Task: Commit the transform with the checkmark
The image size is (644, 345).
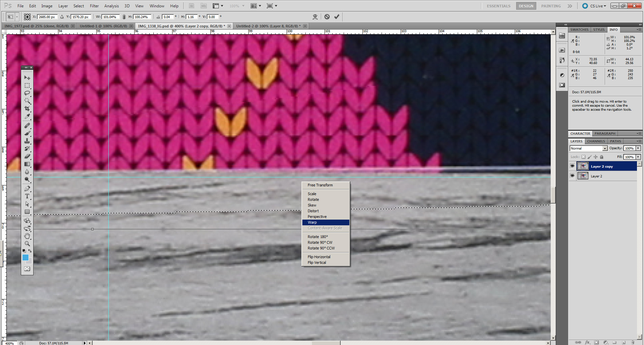Action: point(337,16)
